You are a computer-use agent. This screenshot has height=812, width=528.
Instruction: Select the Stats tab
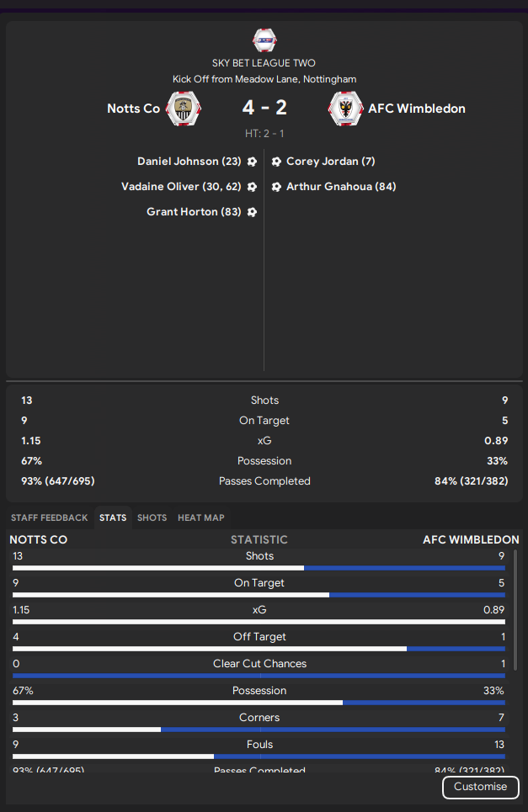coord(113,517)
